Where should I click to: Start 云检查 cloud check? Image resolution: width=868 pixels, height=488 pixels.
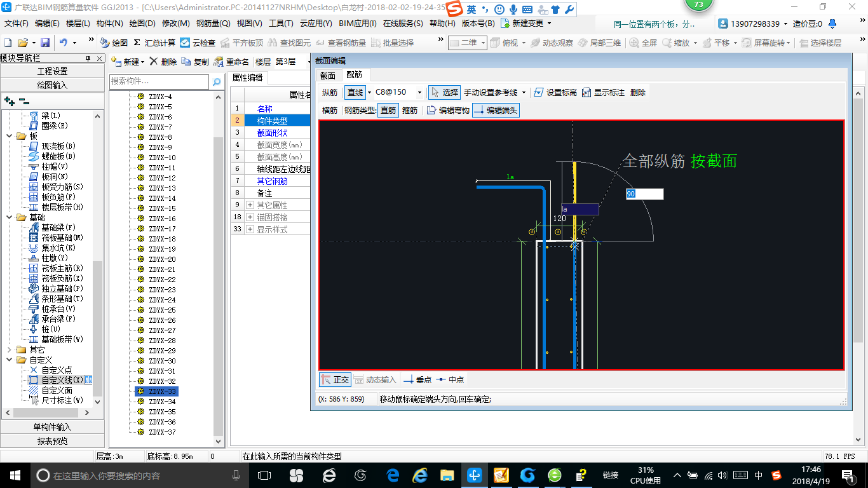tap(198, 43)
